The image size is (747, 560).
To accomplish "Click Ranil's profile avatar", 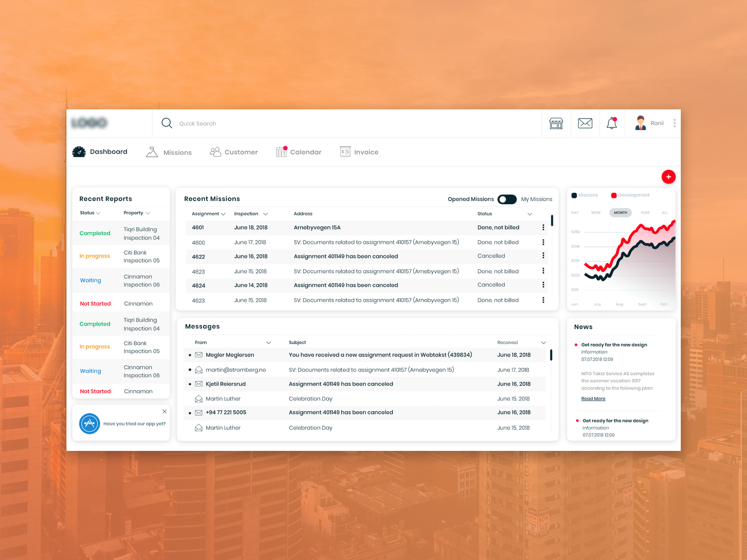I will pyautogui.click(x=640, y=123).
